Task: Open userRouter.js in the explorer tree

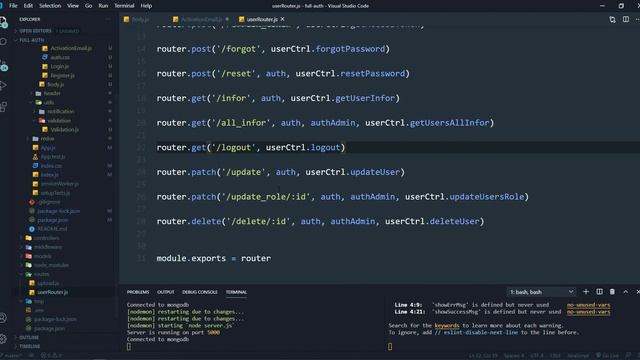Action: [53, 292]
